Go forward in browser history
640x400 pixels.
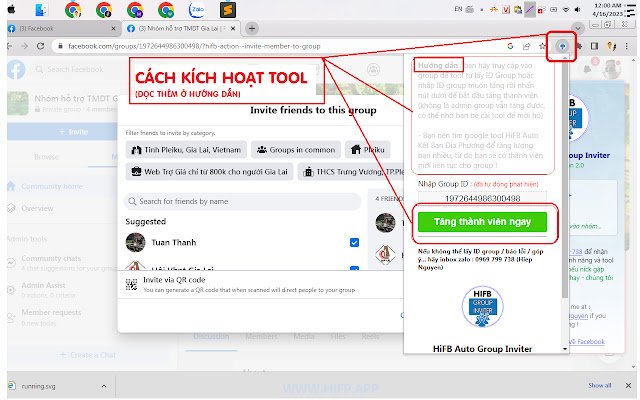(x=24, y=46)
